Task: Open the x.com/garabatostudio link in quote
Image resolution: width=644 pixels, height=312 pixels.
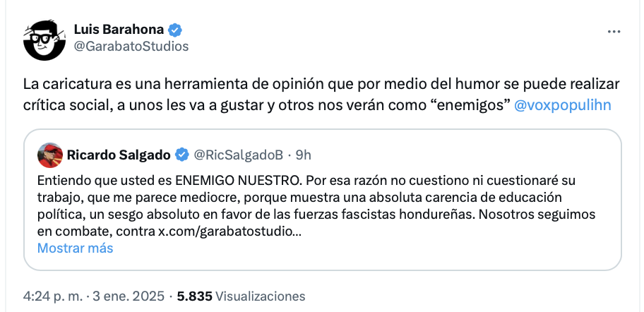Action: tap(230, 231)
